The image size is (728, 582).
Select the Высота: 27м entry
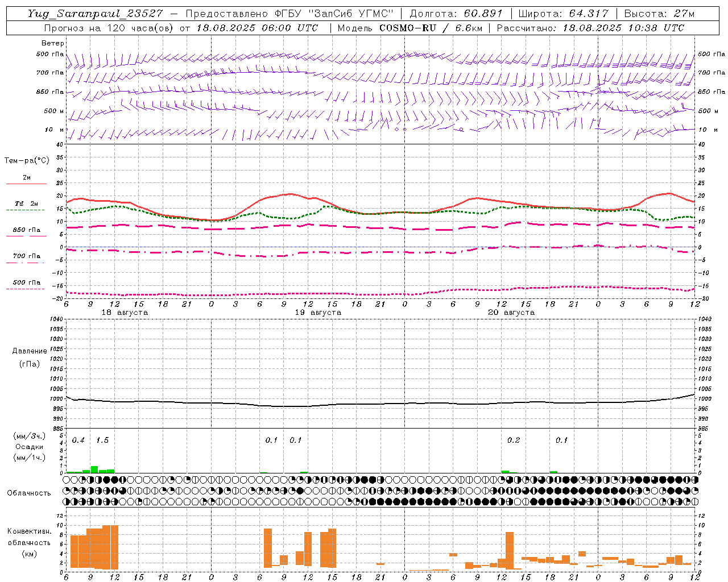tap(659, 14)
